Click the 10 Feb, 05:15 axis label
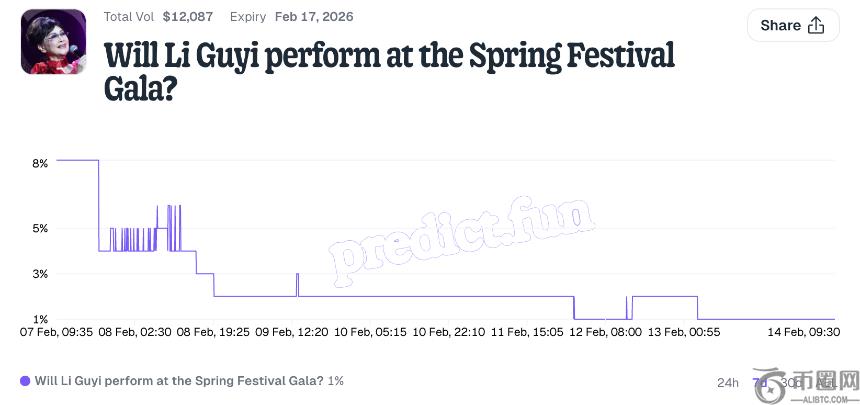 369,331
